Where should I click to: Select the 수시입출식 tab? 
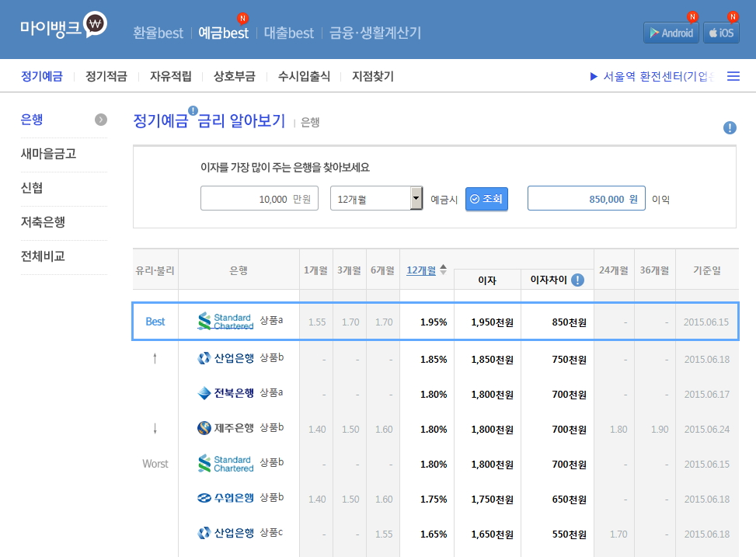pos(304,76)
